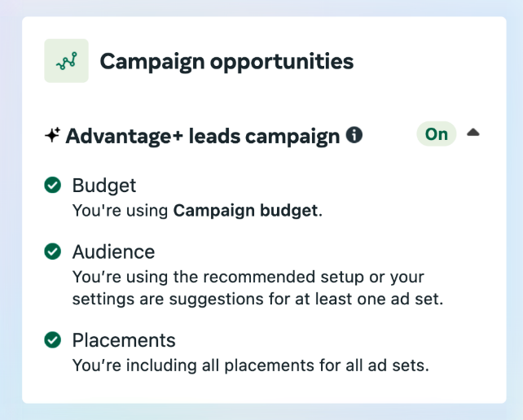
Task: Click the all placements description text
Action: pyautogui.click(x=250, y=365)
